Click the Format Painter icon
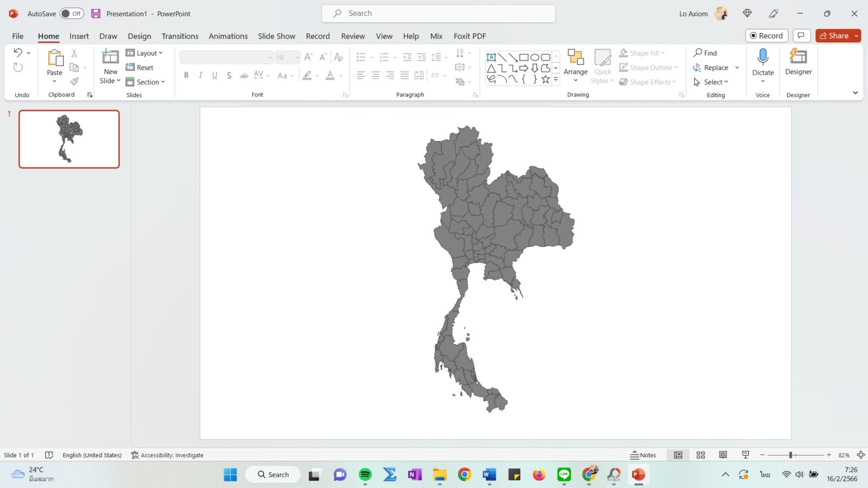 74,81
